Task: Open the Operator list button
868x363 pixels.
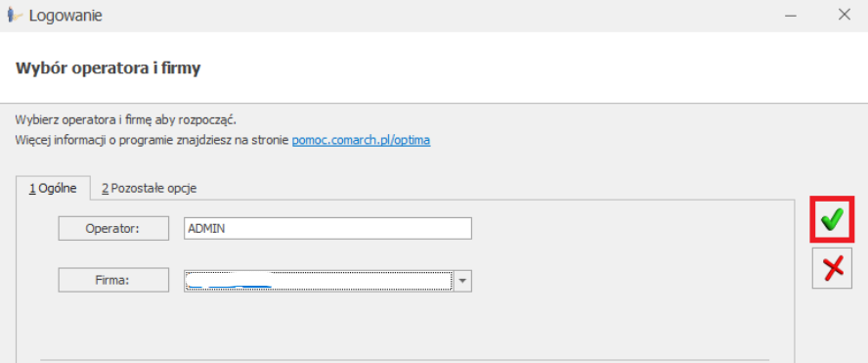Action: pyautogui.click(x=113, y=228)
